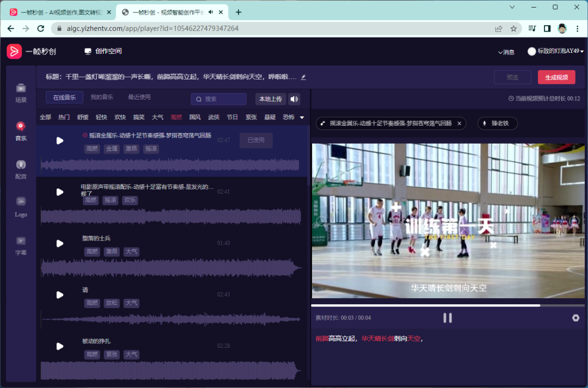Open the Logo sidebar panel
This screenshot has height=388, width=588.
pyautogui.click(x=21, y=202)
